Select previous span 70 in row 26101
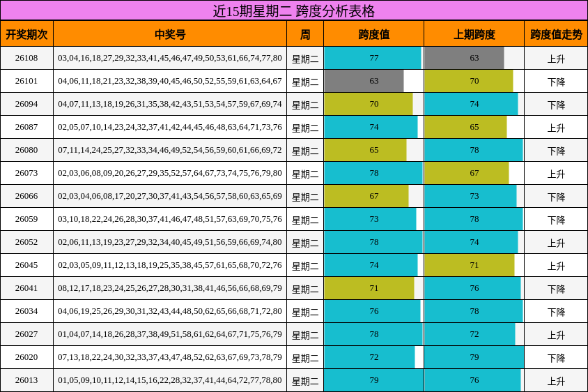Viewport: 588px width, 392px height. point(474,81)
